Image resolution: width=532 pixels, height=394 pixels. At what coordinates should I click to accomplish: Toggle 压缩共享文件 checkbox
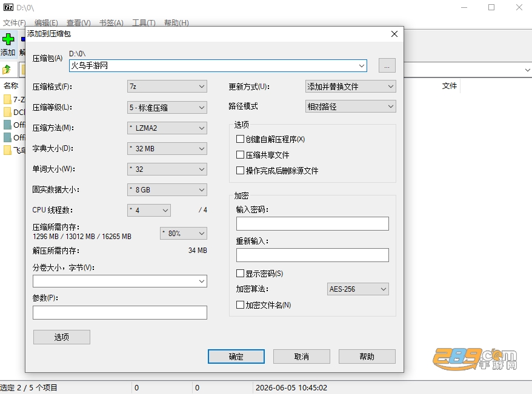pos(240,155)
